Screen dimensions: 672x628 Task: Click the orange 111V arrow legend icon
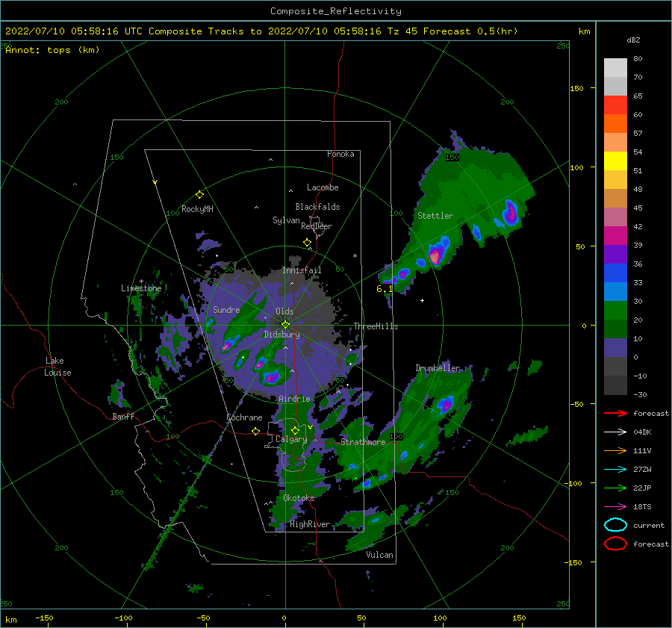[x=615, y=450]
